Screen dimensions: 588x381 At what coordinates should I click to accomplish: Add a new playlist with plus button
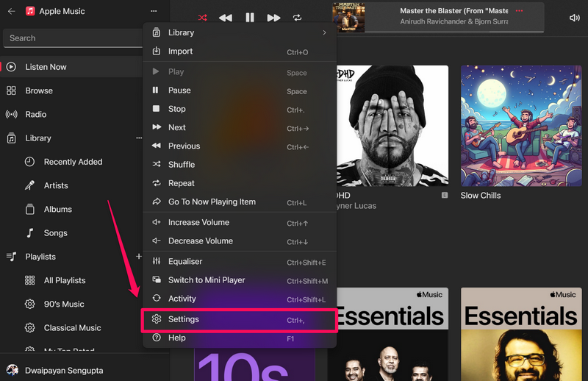138,257
